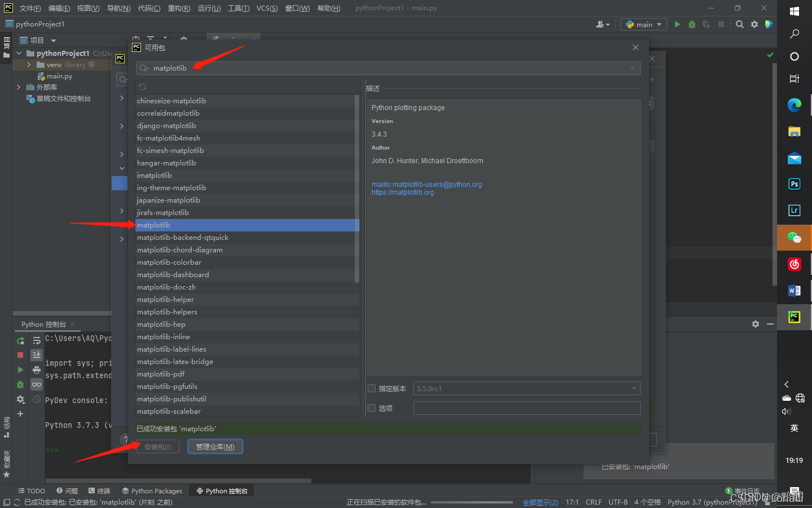Open the 编辑(E) menu
The image size is (812, 508).
[x=59, y=8]
